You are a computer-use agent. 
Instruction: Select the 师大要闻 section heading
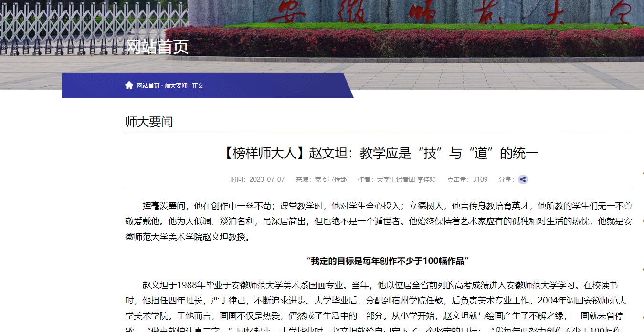click(x=149, y=122)
